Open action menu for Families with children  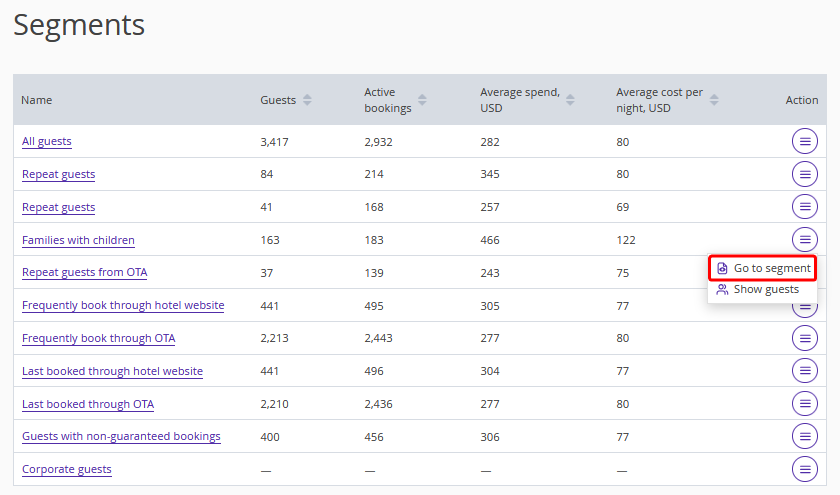[x=804, y=240]
